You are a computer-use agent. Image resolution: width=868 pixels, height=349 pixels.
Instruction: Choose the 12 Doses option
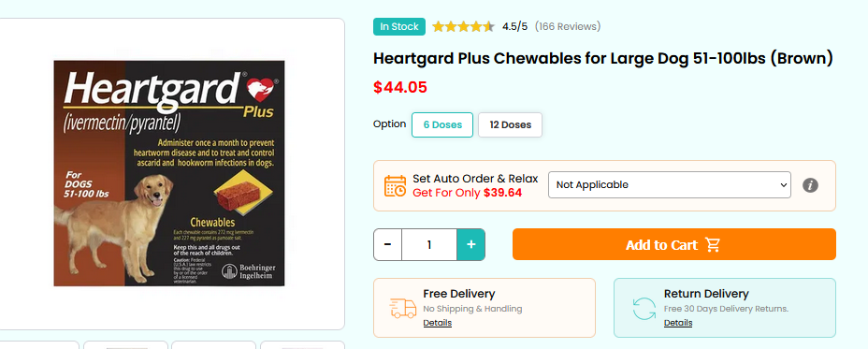coord(510,124)
